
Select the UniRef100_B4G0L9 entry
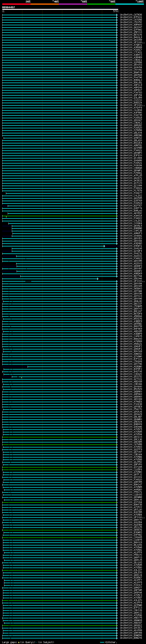[x=131, y=37]
